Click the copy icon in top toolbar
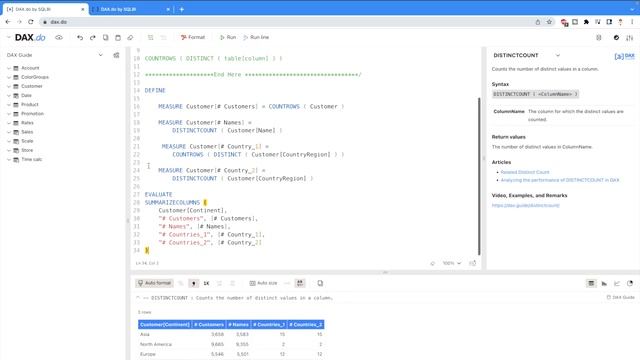Viewport: 640px width, 360px height. 105,38
